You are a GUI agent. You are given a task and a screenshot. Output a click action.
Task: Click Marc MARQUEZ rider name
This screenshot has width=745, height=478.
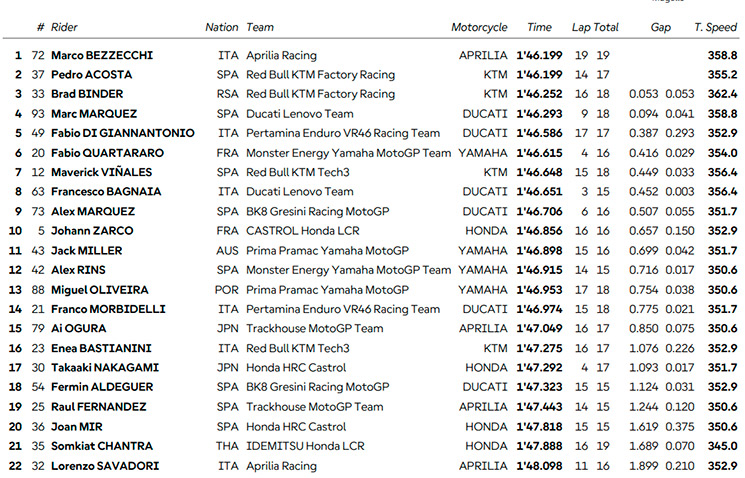pyautogui.click(x=93, y=114)
